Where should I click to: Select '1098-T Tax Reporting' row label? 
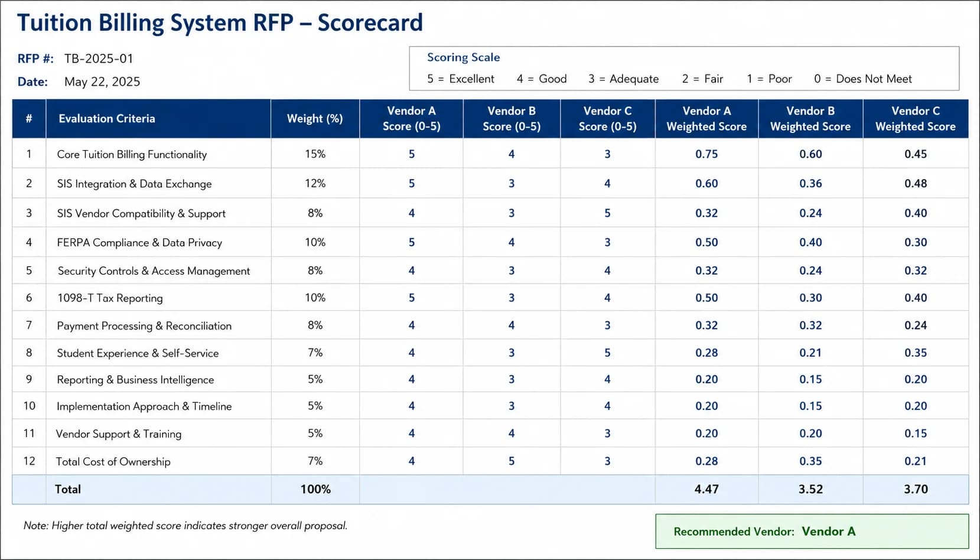click(x=110, y=298)
